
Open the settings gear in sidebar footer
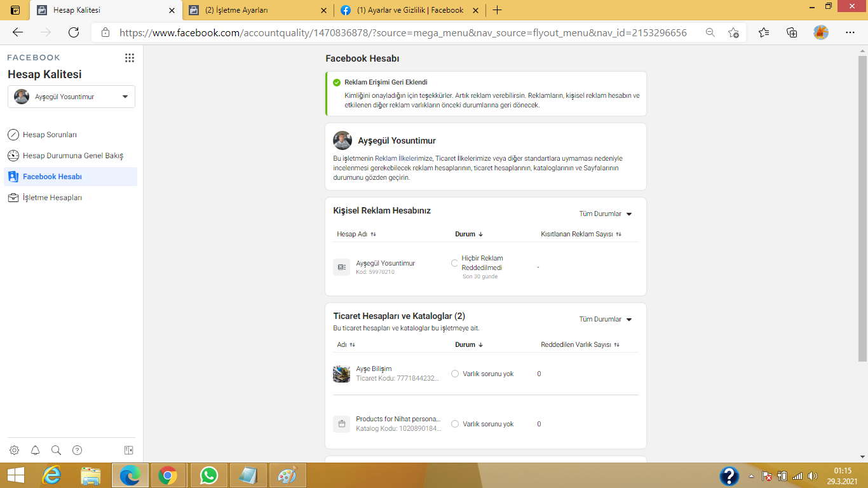[x=14, y=451]
